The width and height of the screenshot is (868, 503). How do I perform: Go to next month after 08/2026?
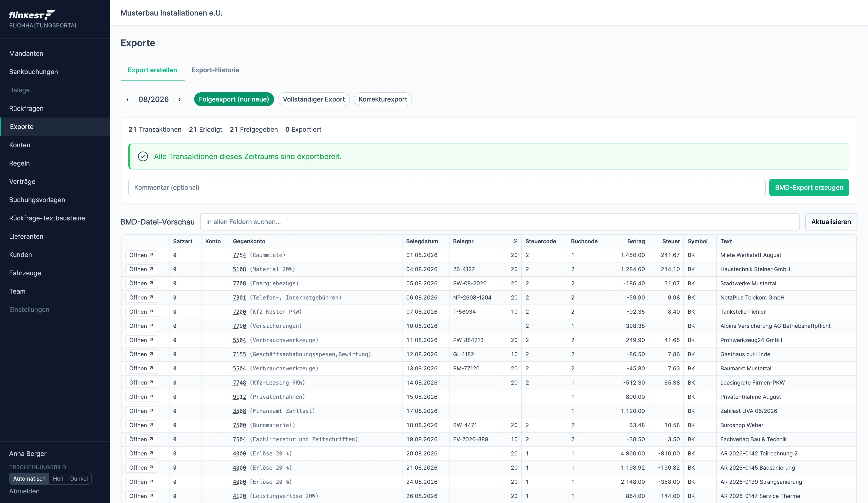(x=180, y=99)
